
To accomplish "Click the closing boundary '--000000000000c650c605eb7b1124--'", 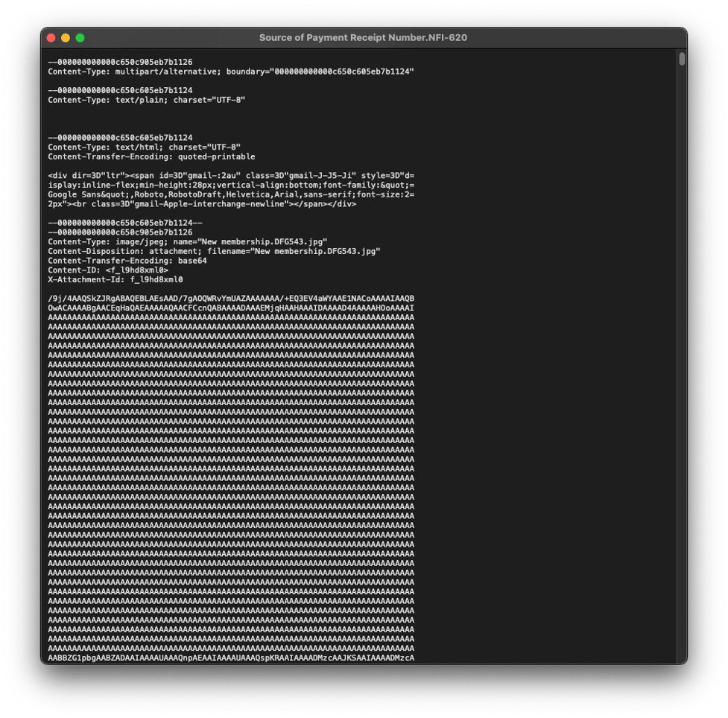I will (125, 223).
